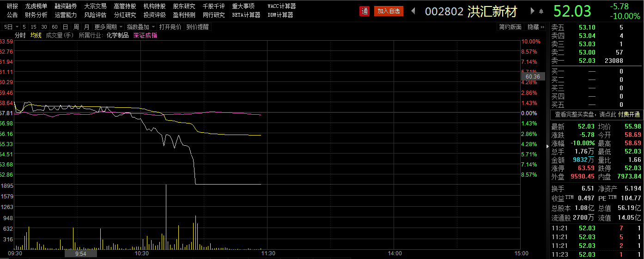644x259 pixels.
Task: Go to previous stock with left arrow
Action: tap(413, 11)
